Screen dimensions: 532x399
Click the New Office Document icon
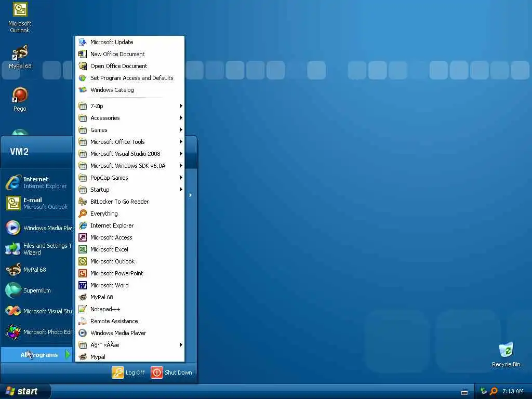(x=83, y=54)
